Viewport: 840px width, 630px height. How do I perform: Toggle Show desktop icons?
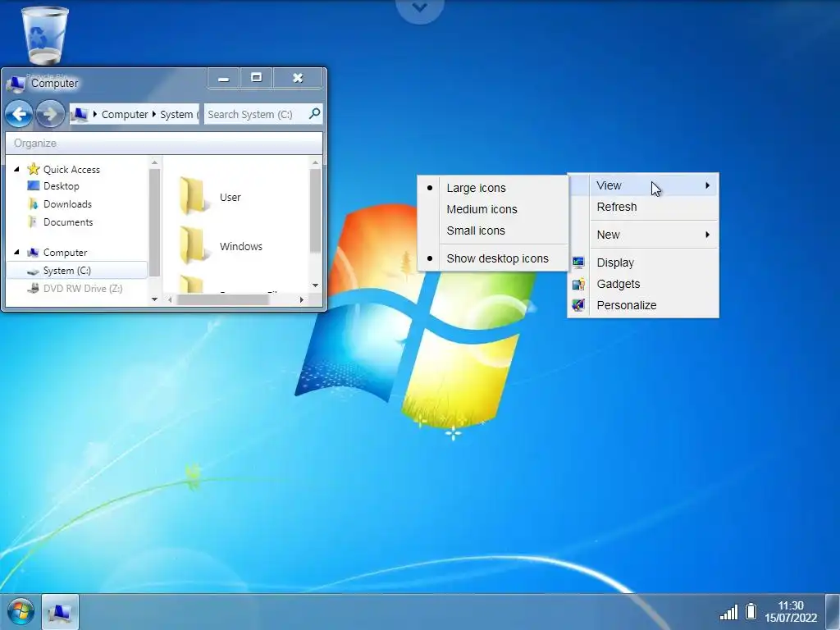[498, 258]
